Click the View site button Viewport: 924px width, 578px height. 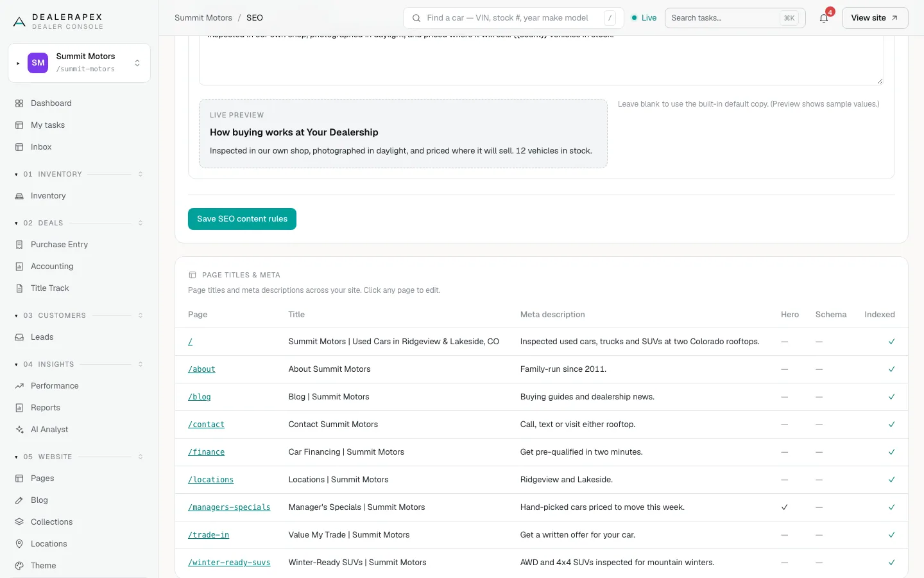coord(875,18)
